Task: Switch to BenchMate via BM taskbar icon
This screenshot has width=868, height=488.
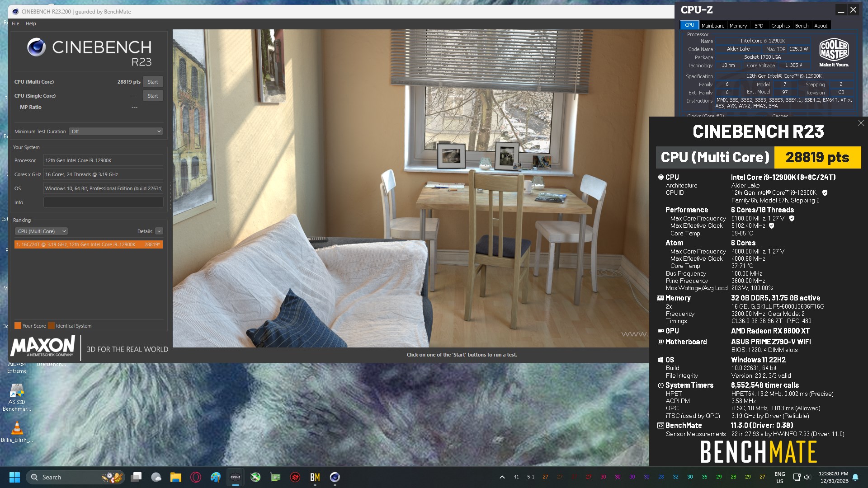Action: (315, 477)
